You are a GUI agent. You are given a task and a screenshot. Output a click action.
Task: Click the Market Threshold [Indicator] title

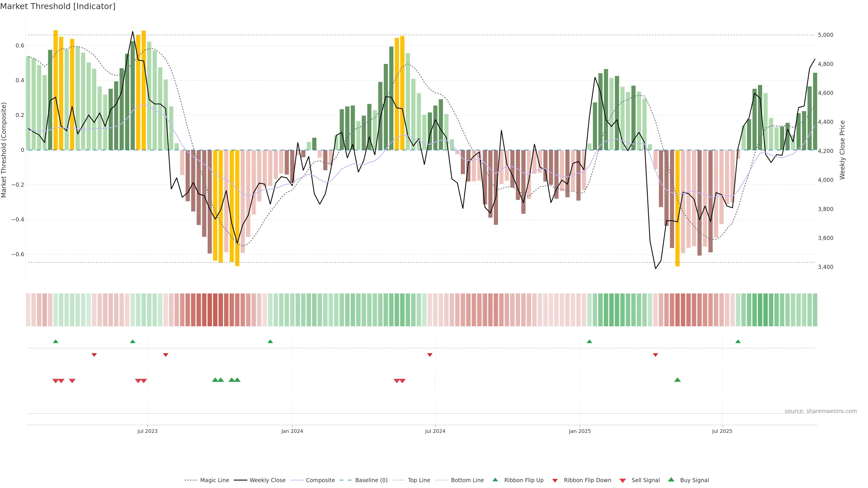pyautogui.click(x=58, y=6)
